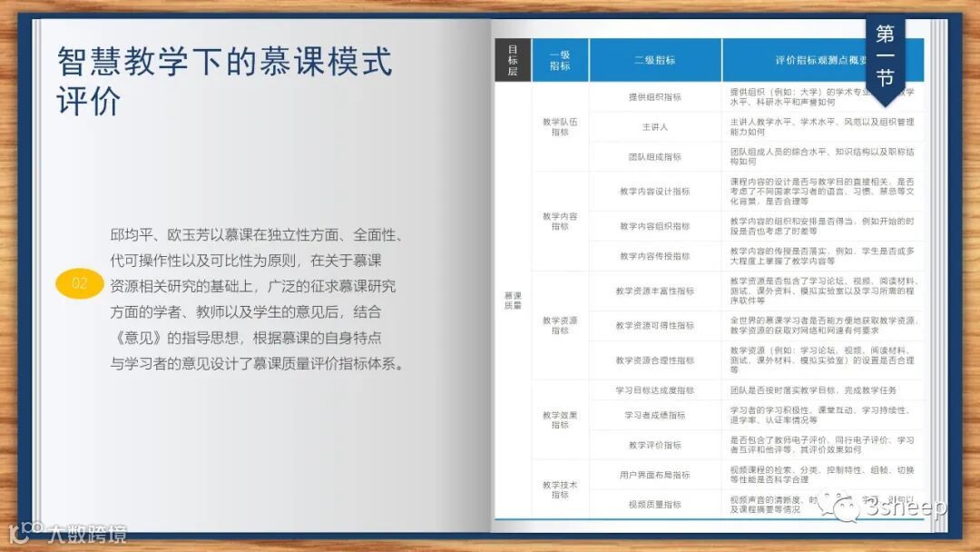Click the 教学队伍指标 cell
Viewport: 980px width, 552px height.
click(560, 127)
